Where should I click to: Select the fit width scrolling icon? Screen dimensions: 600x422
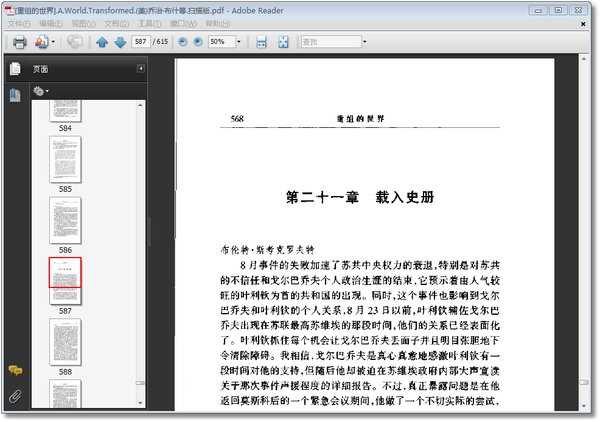pyautogui.click(x=261, y=42)
